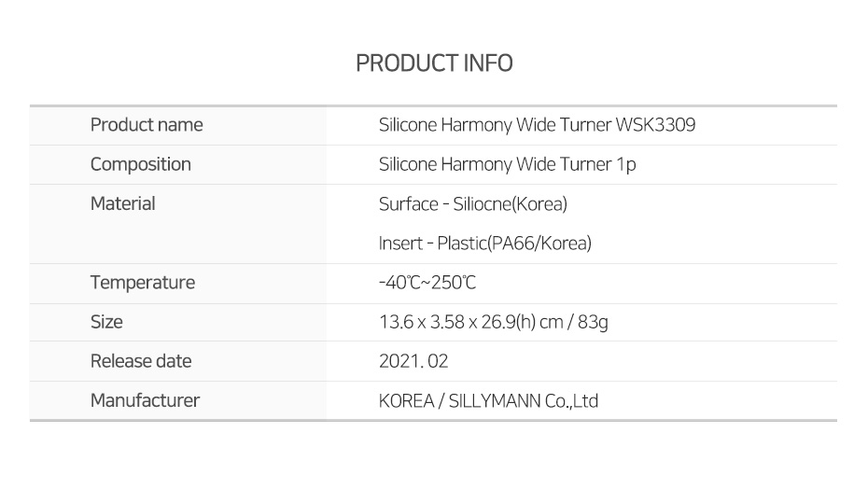The height and width of the screenshot is (502, 868).
Task: Click the 13.6 x 3.58 x 26.9(h) cm dimensions
Action: (x=470, y=322)
